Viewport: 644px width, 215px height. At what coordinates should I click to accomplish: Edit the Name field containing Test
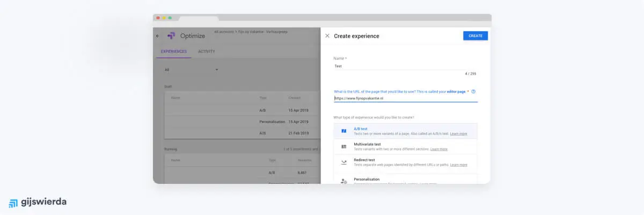coord(405,66)
